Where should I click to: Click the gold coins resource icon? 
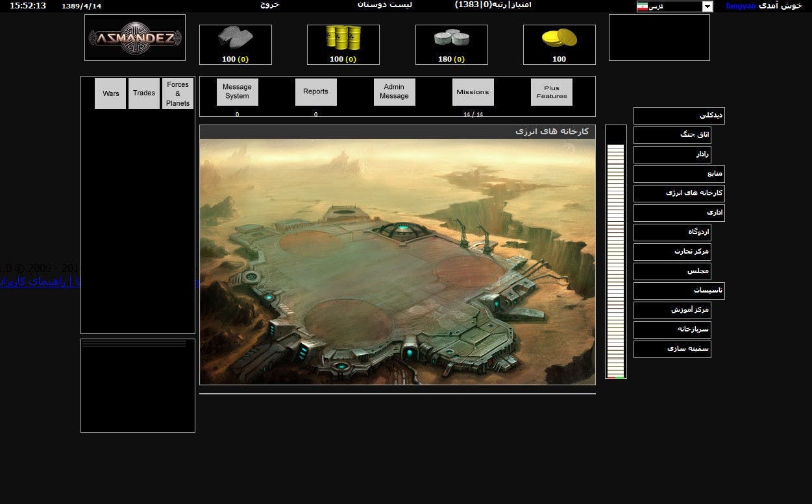(x=560, y=38)
